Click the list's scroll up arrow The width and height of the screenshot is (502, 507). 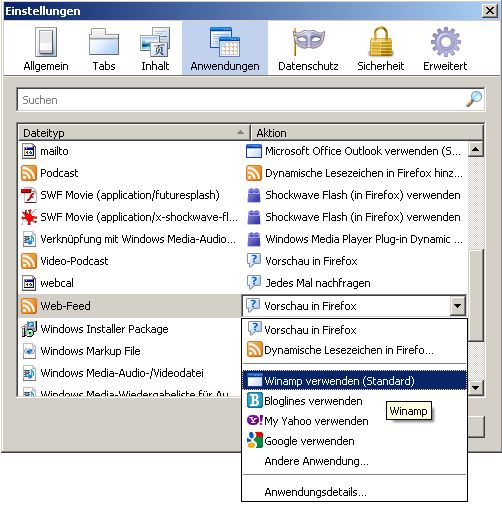476,149
